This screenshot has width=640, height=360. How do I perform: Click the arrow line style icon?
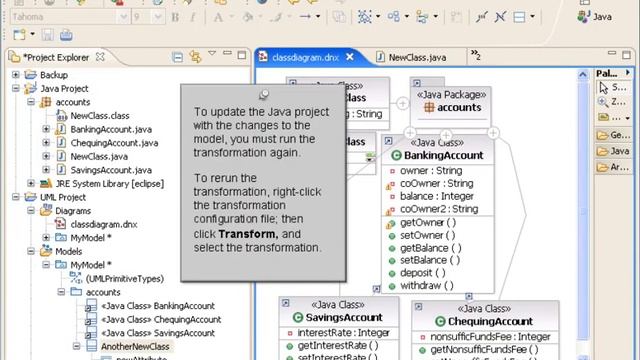point(305,17)
